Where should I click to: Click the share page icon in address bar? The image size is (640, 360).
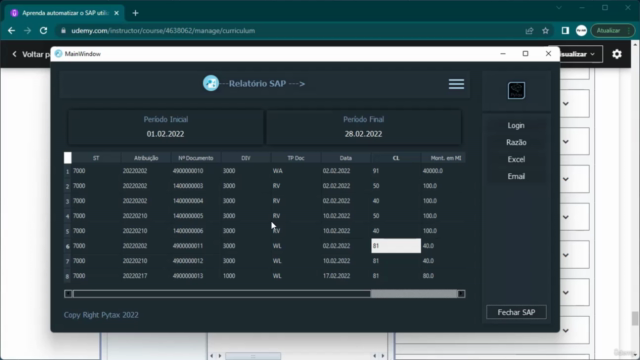pyautogui.click(x=529, y=31)
